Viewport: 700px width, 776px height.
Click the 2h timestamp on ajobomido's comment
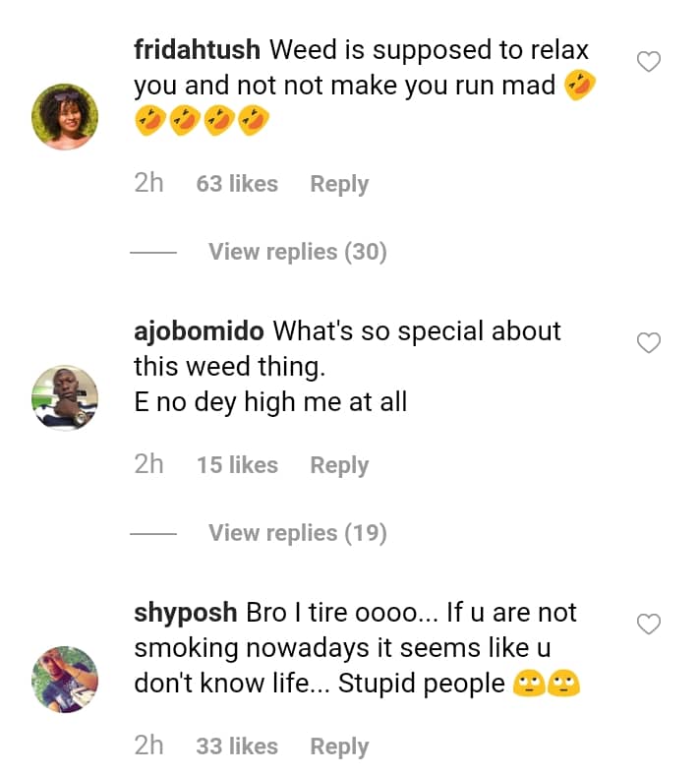[148, 465]
